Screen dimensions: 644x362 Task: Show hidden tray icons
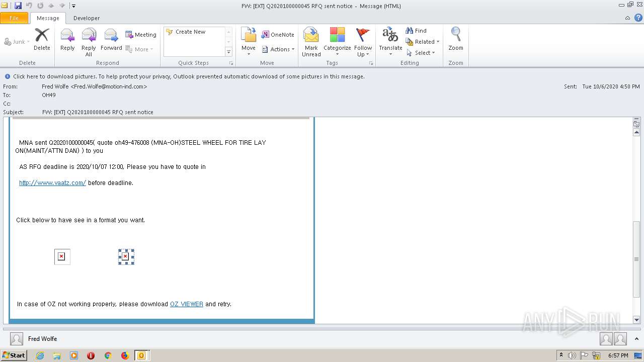[561, 355]
